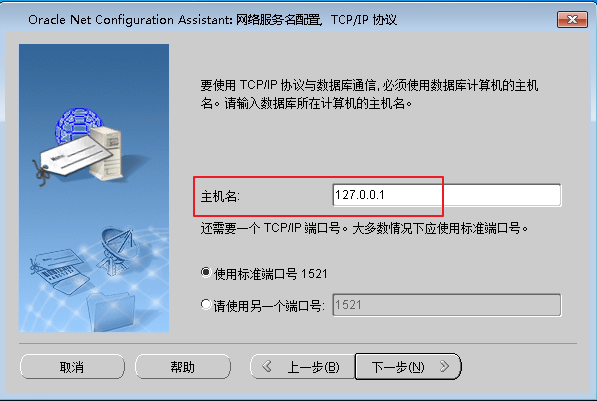Click the blue folder icon in the illustration
The width and height of the screenshot is (597, 401).
coord(111,311)
